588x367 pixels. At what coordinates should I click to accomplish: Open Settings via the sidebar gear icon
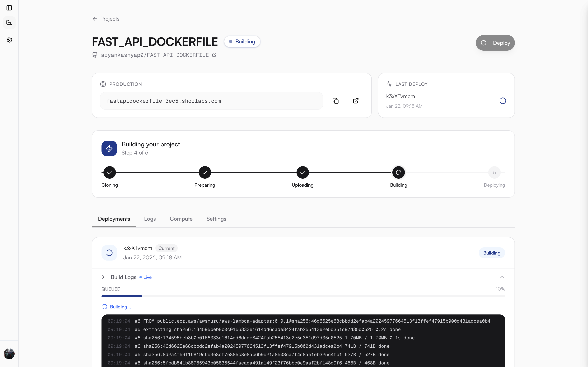9,40
